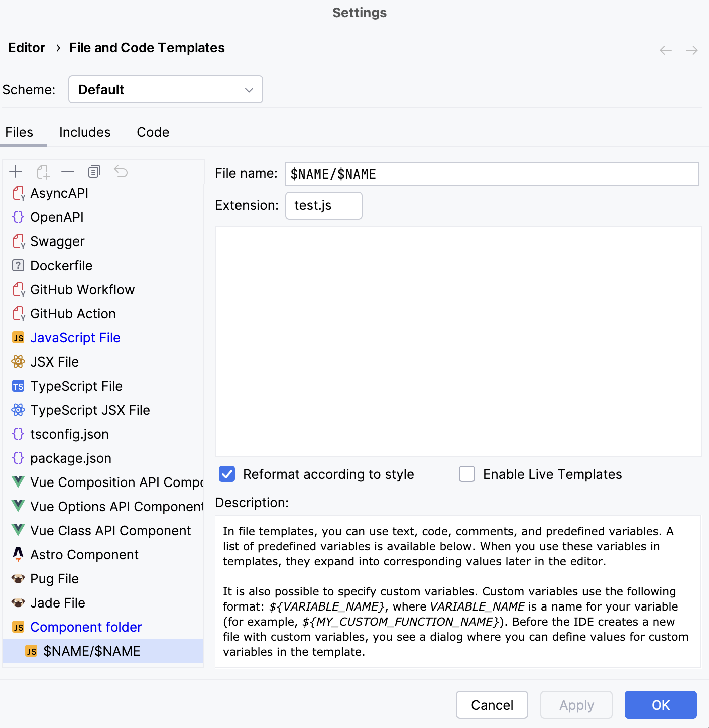Navigate forward using the right arrow icon

pyautogui.click(x=692, y=50)
